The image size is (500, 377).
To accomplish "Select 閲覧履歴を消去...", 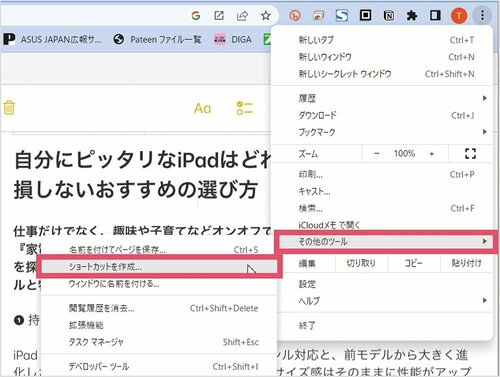I will point(159,308).
